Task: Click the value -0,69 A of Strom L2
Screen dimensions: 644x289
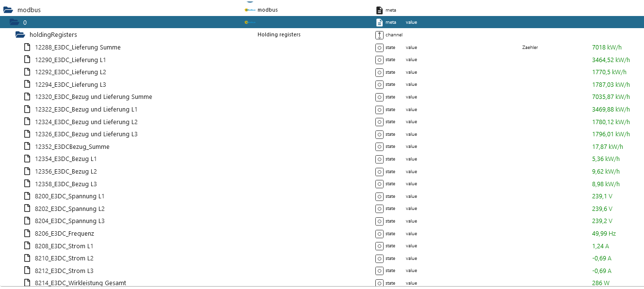Action: pyautogui.click(x=601, y=258)
